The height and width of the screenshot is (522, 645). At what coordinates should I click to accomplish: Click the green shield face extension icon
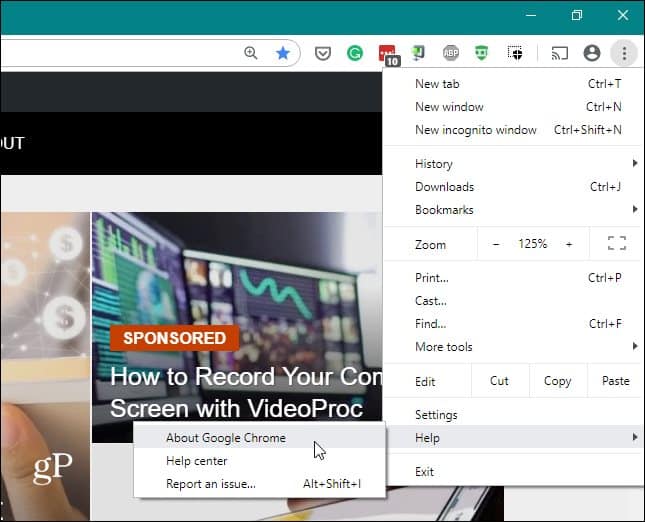point(482,53)
